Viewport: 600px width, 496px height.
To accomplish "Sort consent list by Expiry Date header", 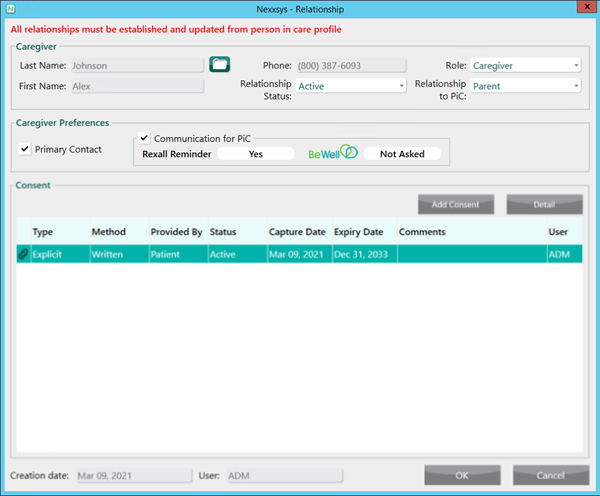I will tap(359, 232).
